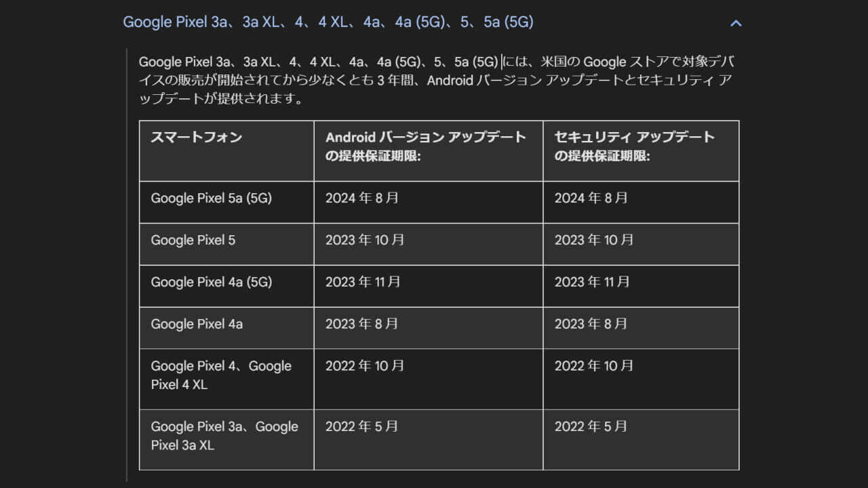The image size is (868, 488).
Task: Click Pixel 4a Android update date 2023年8月
Action: (362, 325)
